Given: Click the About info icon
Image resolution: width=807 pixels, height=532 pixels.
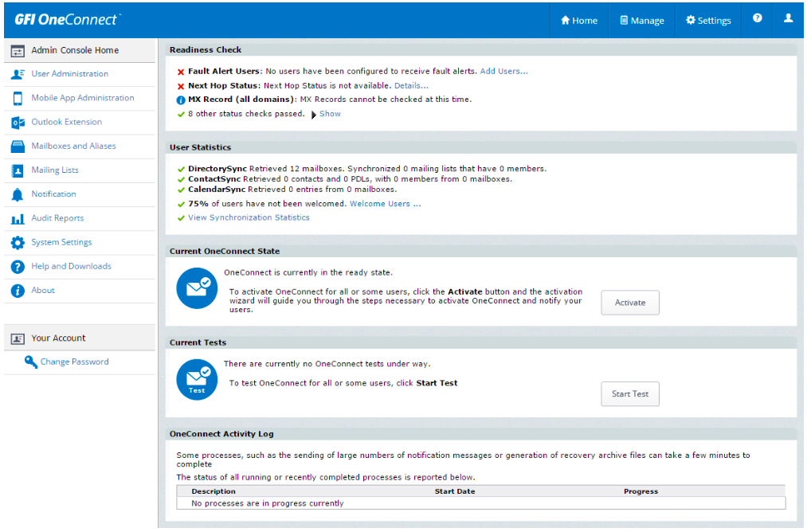Looking at the screenshot, I should point(18,291).
